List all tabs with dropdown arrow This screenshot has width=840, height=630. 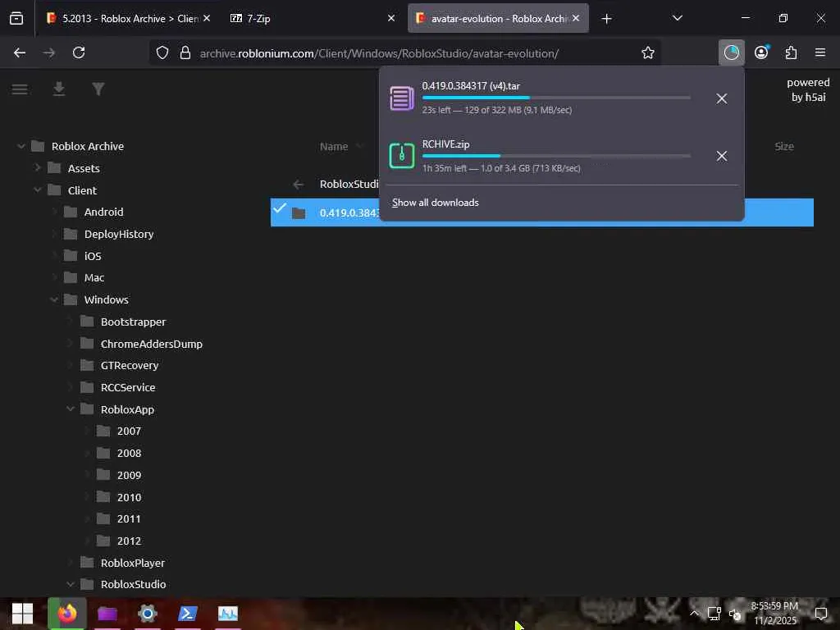[x=677, y=18]
